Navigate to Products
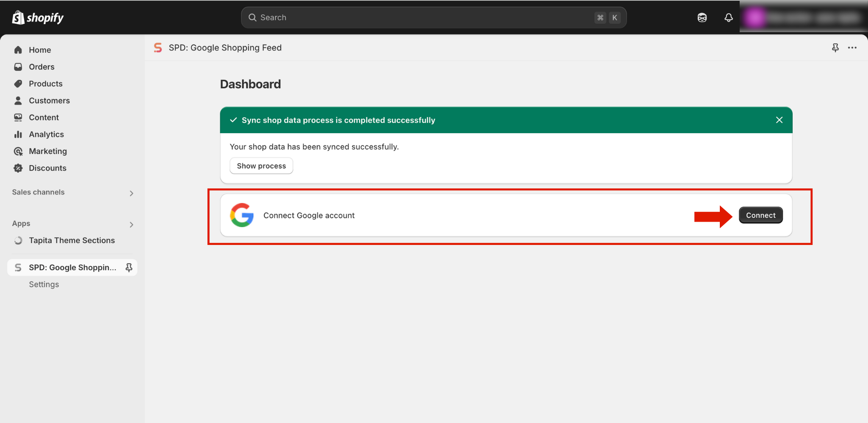Viewport: 868px width, 423px height. click(72, 84)
